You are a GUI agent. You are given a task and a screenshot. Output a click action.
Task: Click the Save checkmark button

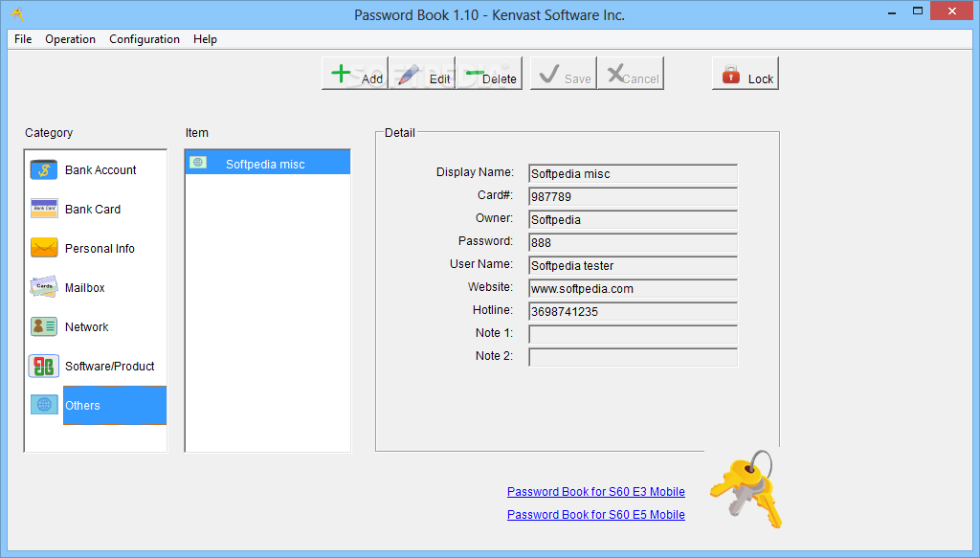(x=563, y=73)
